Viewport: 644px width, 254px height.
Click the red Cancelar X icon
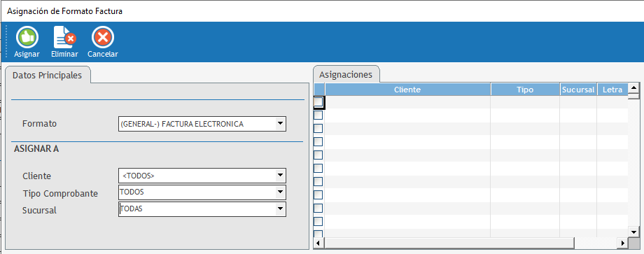click(x=103, y=38)
